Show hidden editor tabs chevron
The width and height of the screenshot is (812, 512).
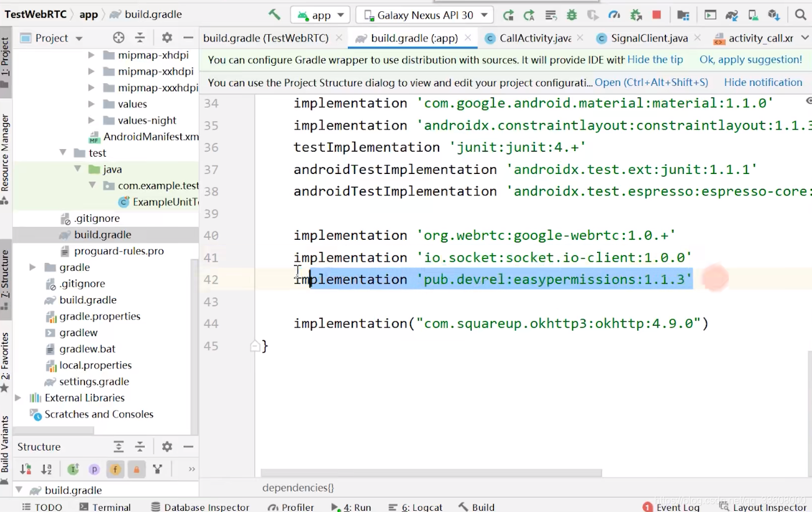click(806, 39)
